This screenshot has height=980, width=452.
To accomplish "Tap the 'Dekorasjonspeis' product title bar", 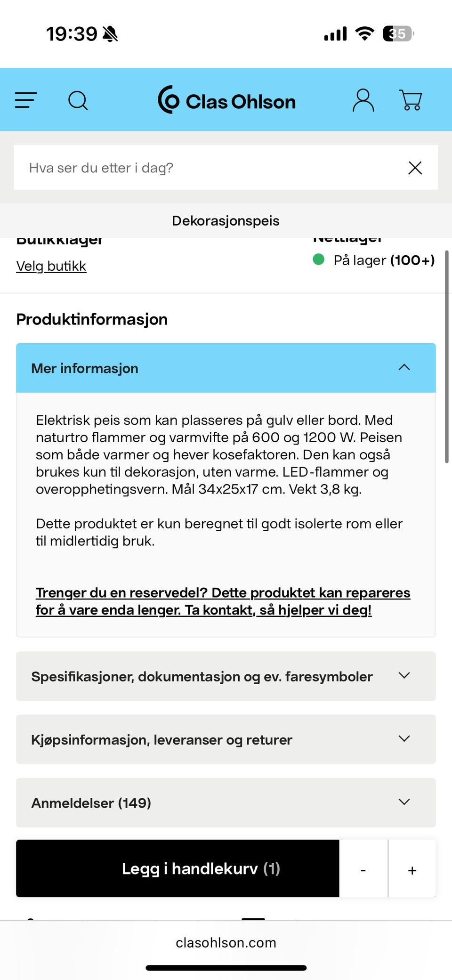I will click(226, 220).
